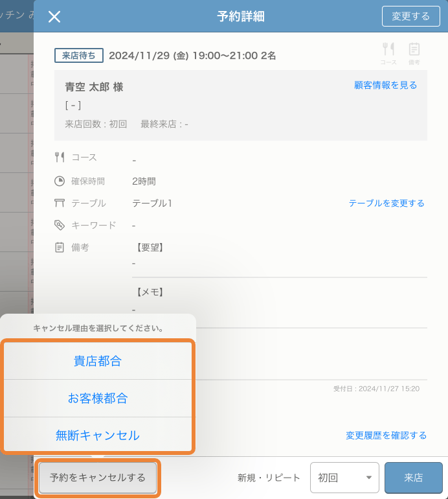Viewport: 448px width, 499px height.
Task: Click 予約をキャンセルする button
Action: pos(98,478)
